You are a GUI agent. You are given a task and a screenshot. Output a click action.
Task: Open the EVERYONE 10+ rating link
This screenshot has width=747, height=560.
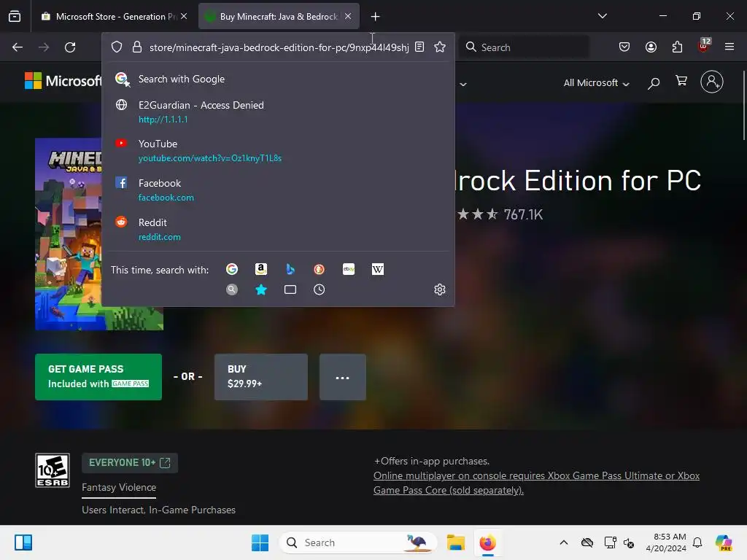[x=130, y=463]
